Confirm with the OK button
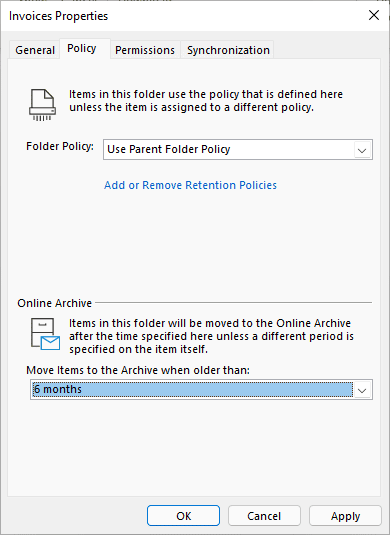The width and height of the screenshot is (390, 535). [x=184, y=516]
